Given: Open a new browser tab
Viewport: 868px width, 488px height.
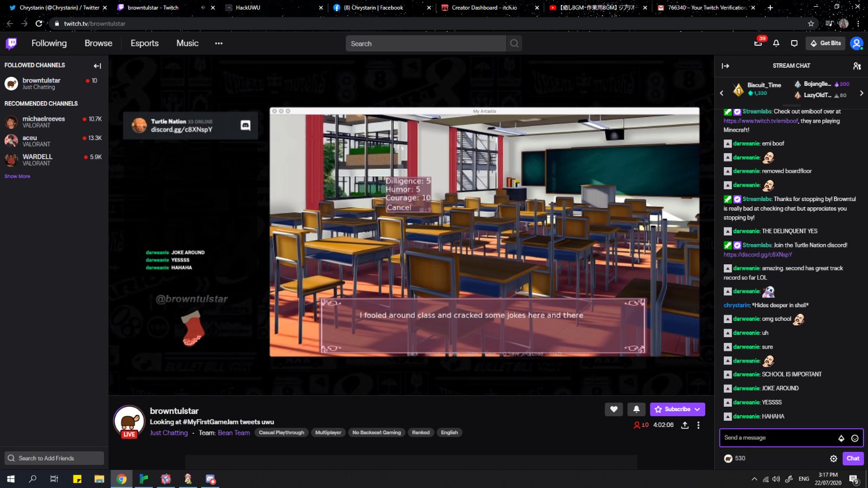Looking at the screenshot, I should tap(770, 8).
